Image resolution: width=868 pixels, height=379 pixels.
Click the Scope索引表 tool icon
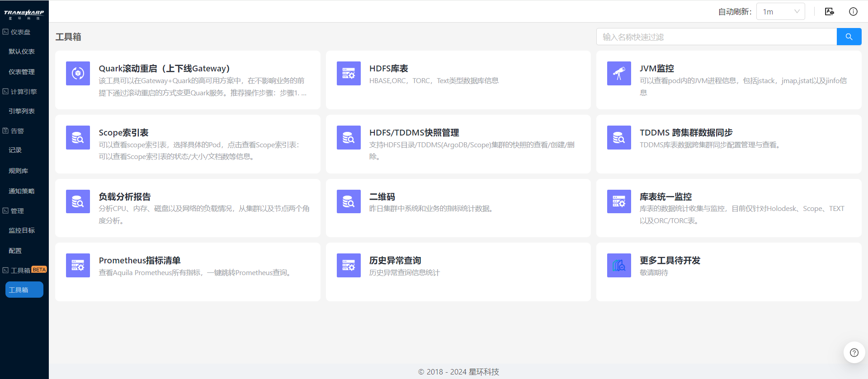tap(78, 137)
